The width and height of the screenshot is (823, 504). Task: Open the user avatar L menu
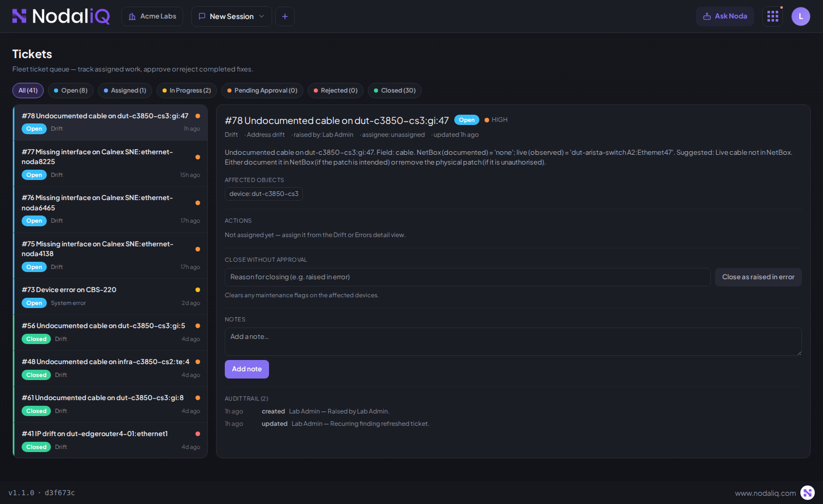(800, 16)
